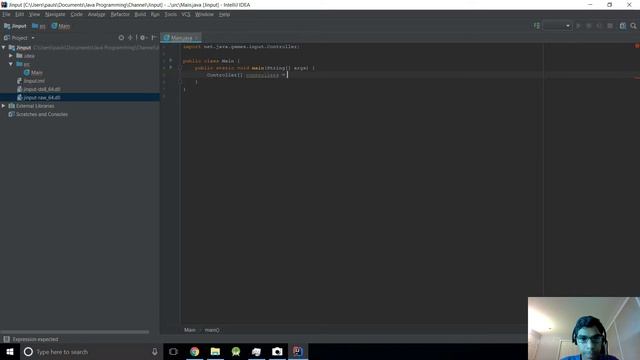The width and height of the screenshot is (640, 360).
Task: Select Main class in project tree
Action: (x=33, y=73)
